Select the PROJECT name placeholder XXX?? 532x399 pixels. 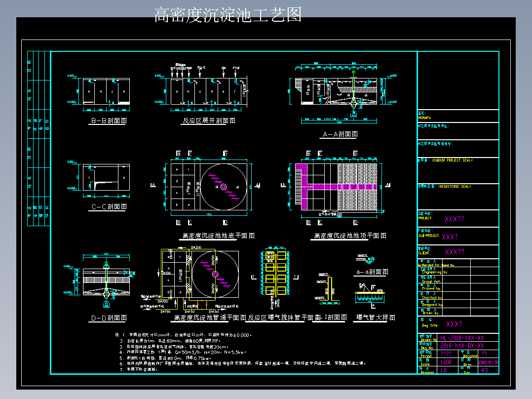[x=455, y=219]
